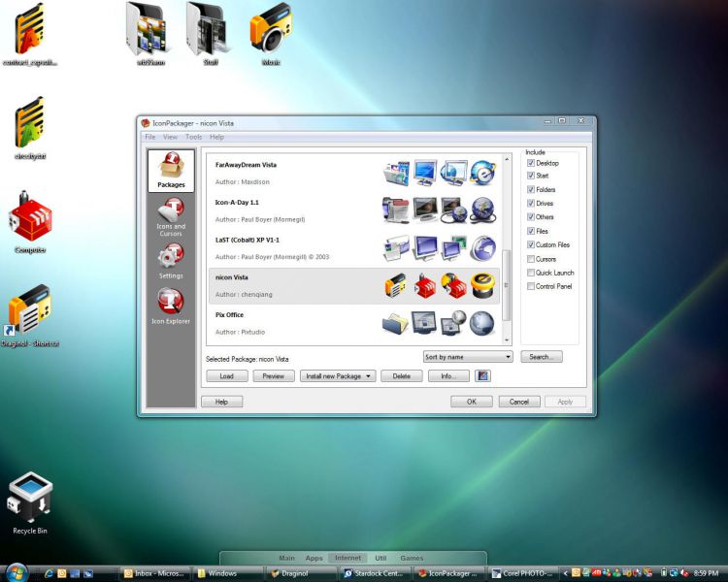Uncheck the Folders include checkbox
This screenshot has width=728, height=582.
point(531,189)
